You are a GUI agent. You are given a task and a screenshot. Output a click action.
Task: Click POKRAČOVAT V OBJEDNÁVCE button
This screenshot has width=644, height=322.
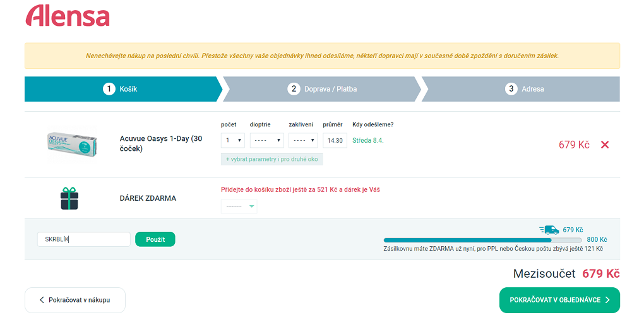tap(559, 301)
